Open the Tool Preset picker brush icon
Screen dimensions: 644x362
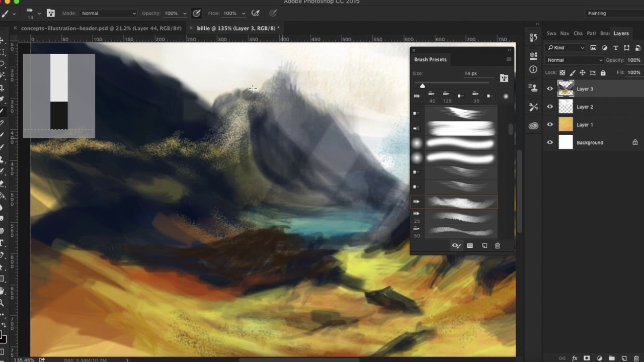pos(6,14)
